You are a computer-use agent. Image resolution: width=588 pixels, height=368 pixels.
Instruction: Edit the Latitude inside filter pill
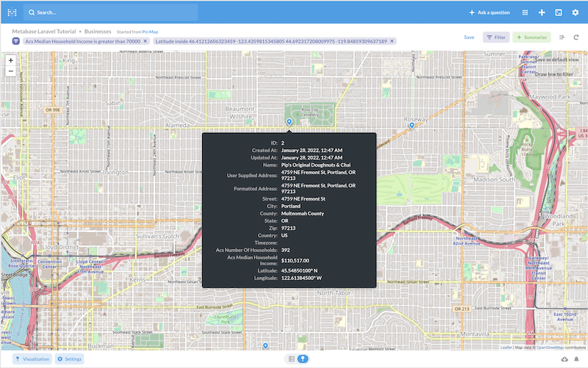coord(271,41)
